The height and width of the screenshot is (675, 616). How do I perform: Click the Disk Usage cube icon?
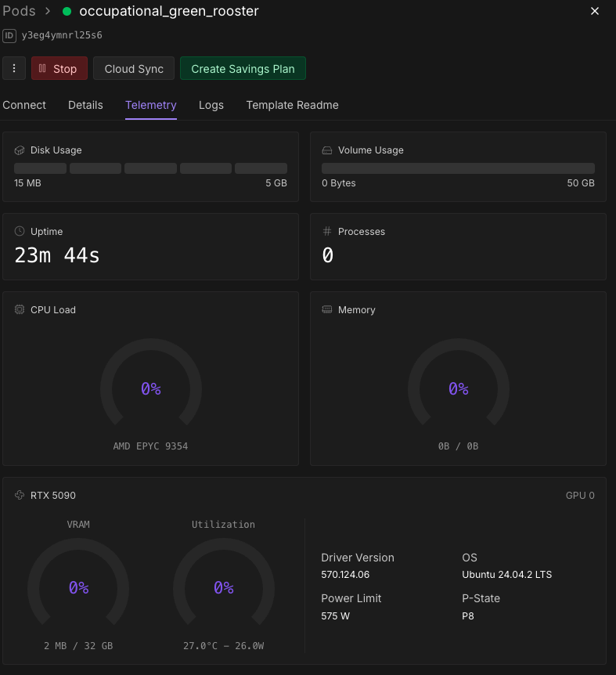(20, 150)
